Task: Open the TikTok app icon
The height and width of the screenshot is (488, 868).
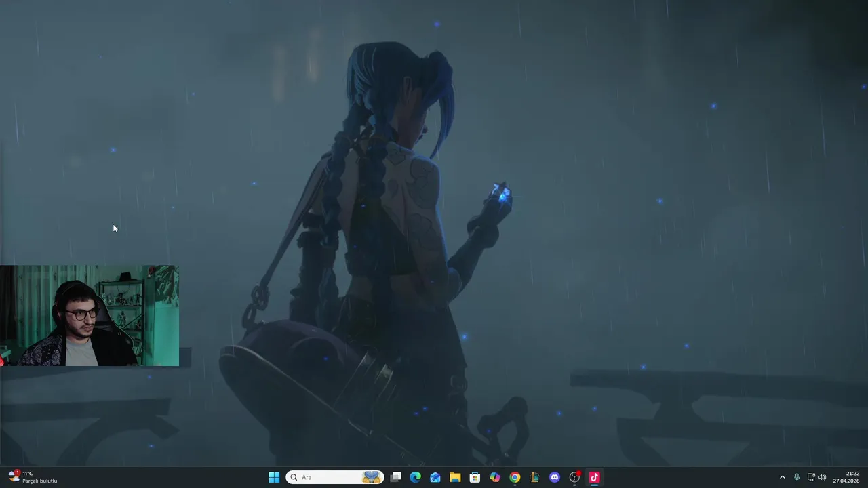Action: [594, 477]
